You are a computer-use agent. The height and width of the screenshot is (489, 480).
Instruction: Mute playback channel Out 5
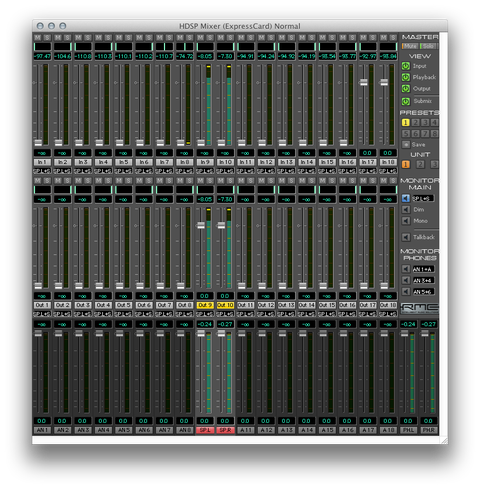(x=119, y=180)
